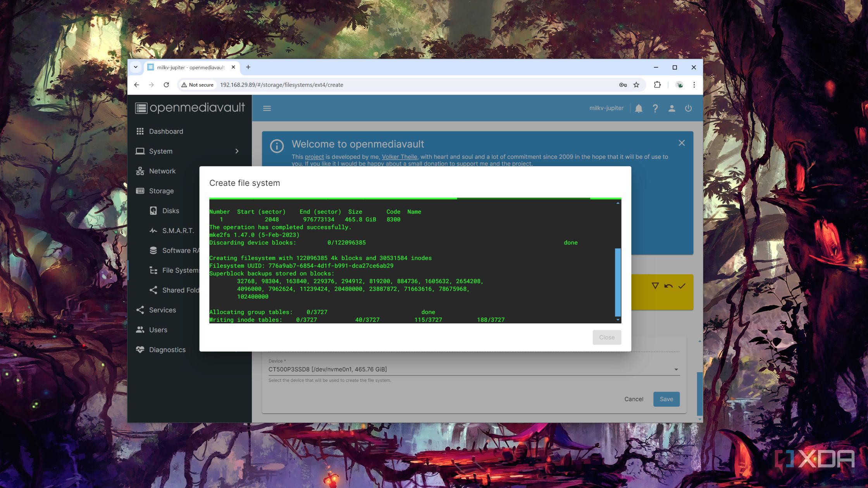868x488 pixels.
Task: Open the notifications bell icon
Action: [x=639, y=108]
